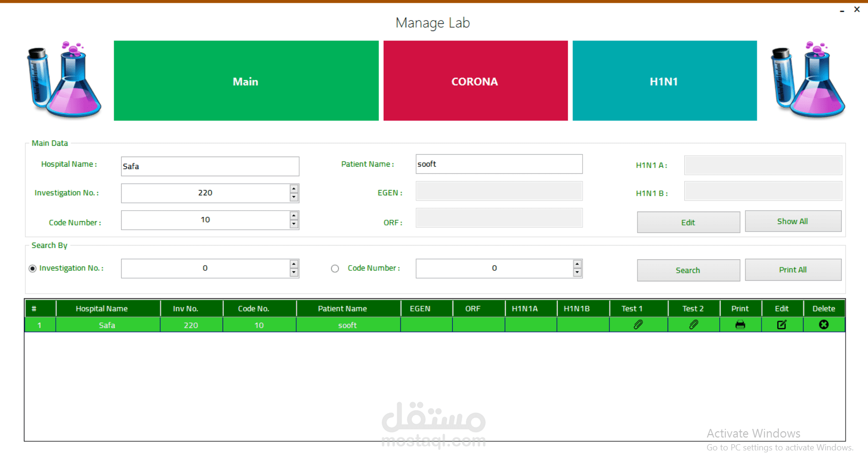The width and height of the screenshot is (868, 459).
Task: Close the Manage Lab window
Action: [x=857, y=9]
